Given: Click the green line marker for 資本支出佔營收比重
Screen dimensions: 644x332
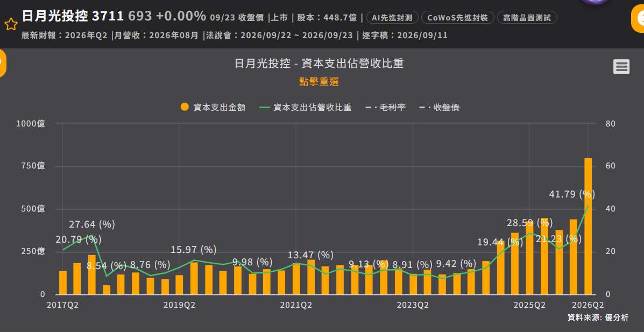Looking at the screenshot, I should (265, 107).
